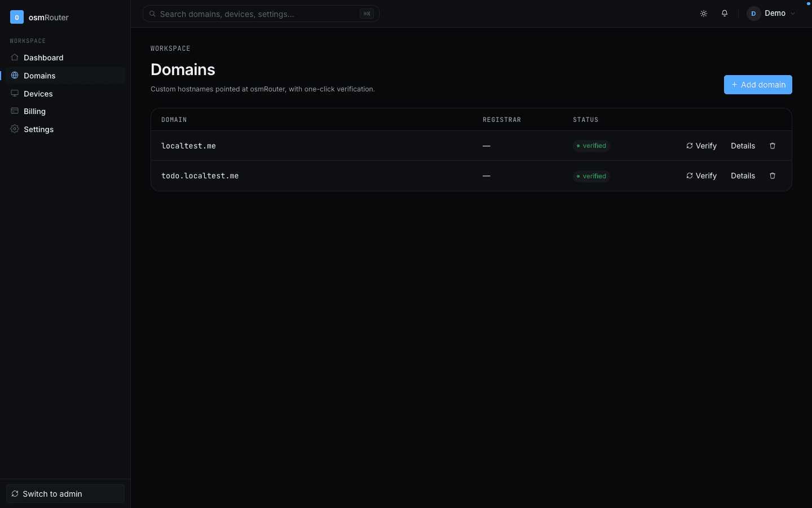Click the REGISTRAR column header
Screen dimensions: 812x508
502,120
